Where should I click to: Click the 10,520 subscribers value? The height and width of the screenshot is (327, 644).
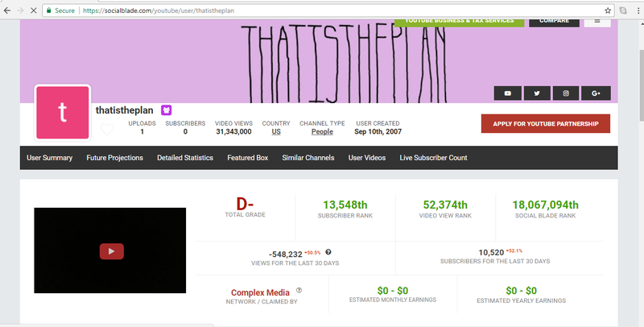[491, 253]
